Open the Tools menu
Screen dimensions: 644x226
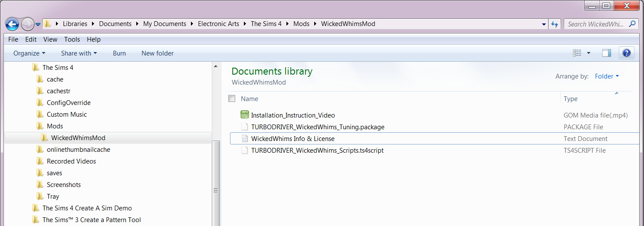[x=72, y=39]
